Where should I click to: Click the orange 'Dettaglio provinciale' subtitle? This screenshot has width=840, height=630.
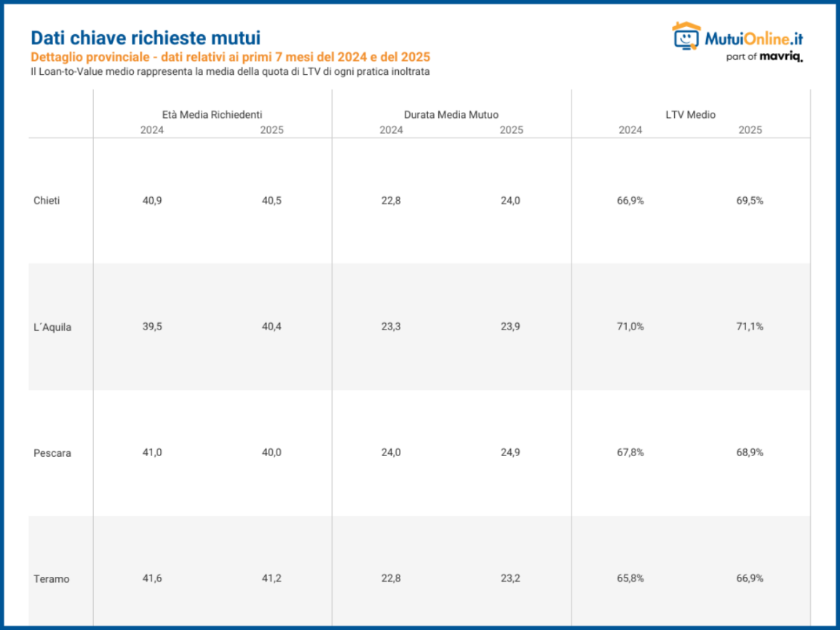pyautogui.click(x=230, y=57)
